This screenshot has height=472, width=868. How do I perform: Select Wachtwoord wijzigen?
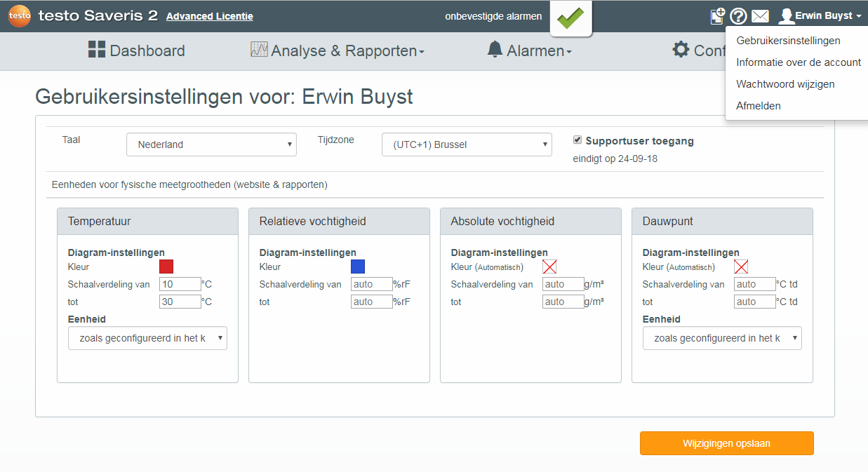click(x=785, y=84)
